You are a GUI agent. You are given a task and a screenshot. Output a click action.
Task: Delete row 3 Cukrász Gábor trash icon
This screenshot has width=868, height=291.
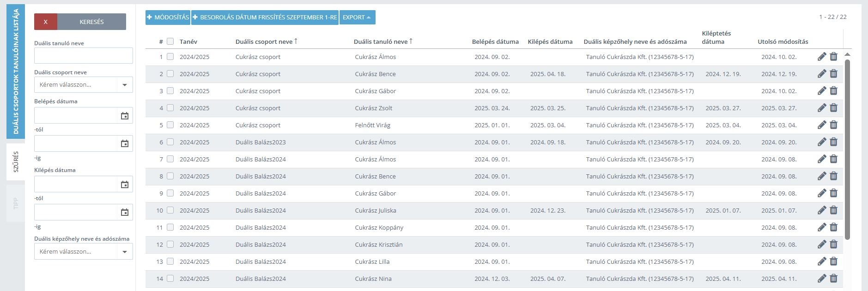coord(833,91)
